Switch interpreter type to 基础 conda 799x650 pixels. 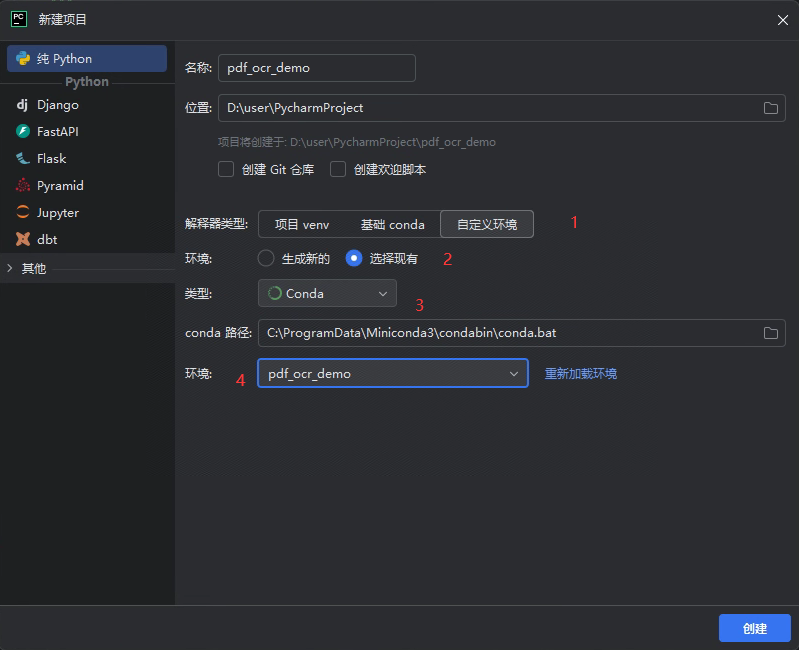pos(392,224)
